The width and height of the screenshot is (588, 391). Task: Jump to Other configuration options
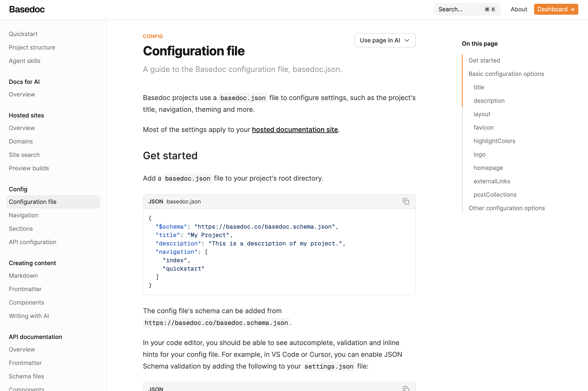tap(507, 208)
